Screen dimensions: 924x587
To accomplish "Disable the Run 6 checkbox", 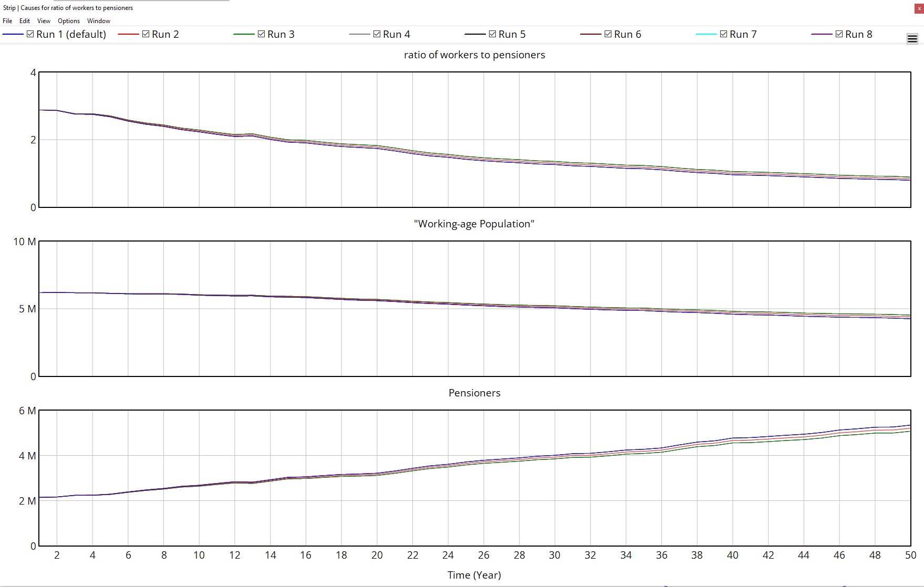I will [x=608, y=33].
